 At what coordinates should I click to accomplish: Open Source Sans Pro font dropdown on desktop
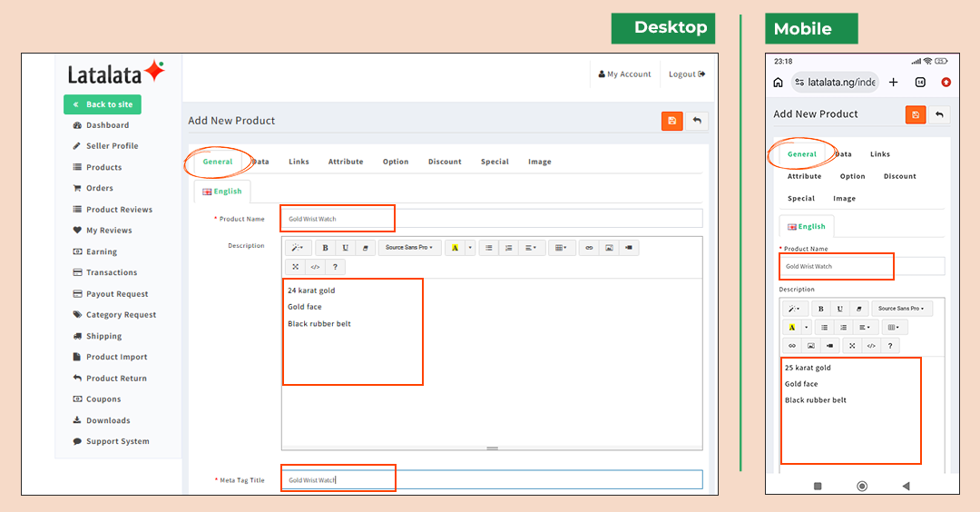[409, 248]
